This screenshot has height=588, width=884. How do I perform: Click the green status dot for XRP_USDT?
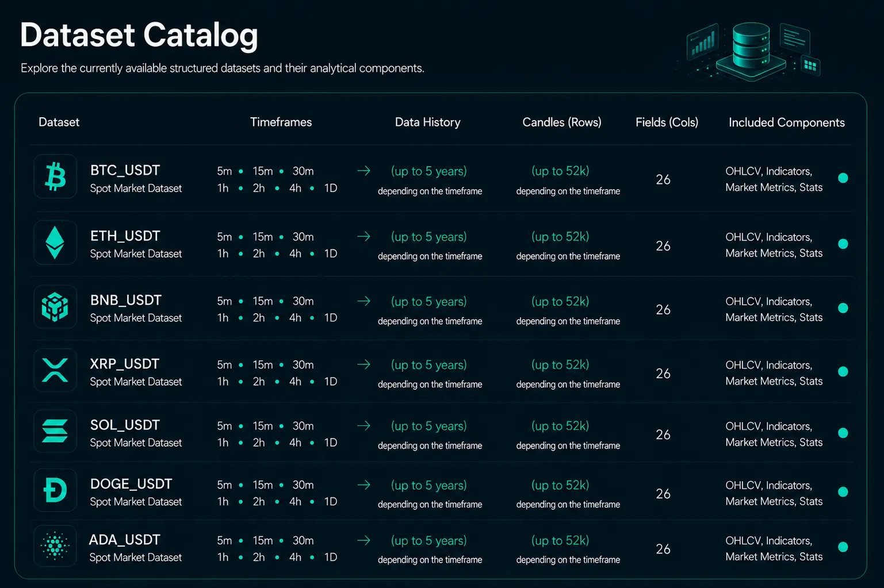(x=843, y=372)
